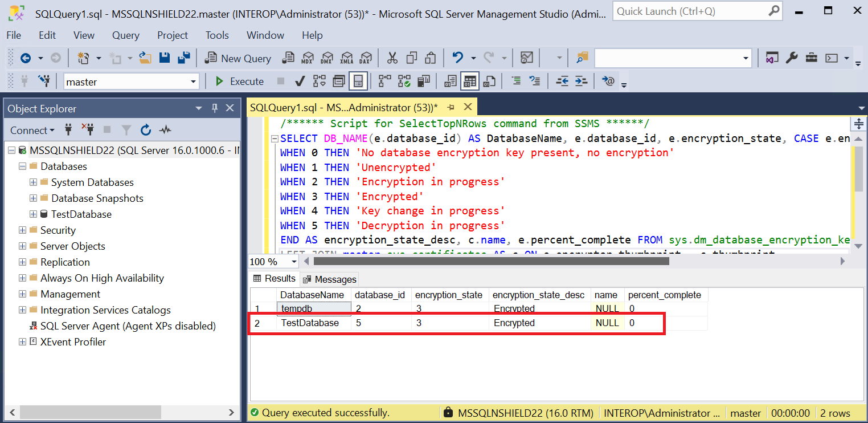The width and height of the screenshot is (868, 423).
Task: Open the Project menu
Action: [173, 35]
